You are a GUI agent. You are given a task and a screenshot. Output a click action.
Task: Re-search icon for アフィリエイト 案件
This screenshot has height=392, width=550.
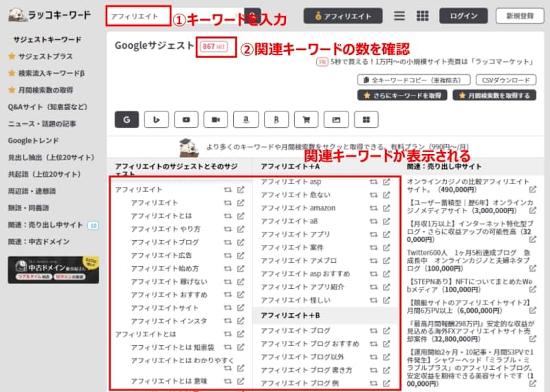[x=373, y=248]
